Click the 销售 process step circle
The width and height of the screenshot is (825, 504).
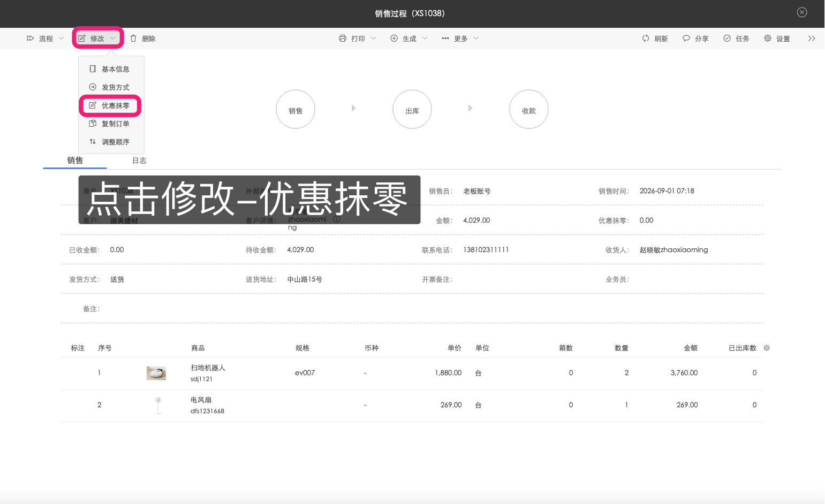point(296,110)
